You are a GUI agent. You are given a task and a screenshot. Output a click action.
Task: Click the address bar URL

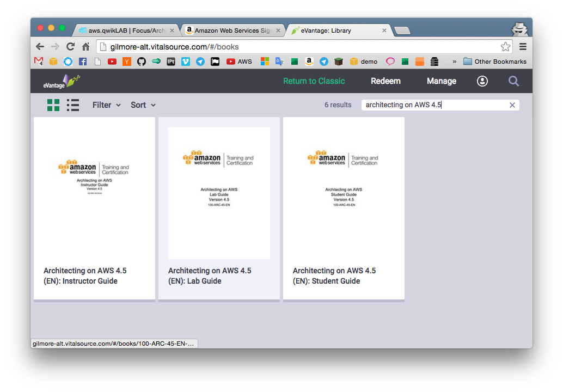coord(174,47)
